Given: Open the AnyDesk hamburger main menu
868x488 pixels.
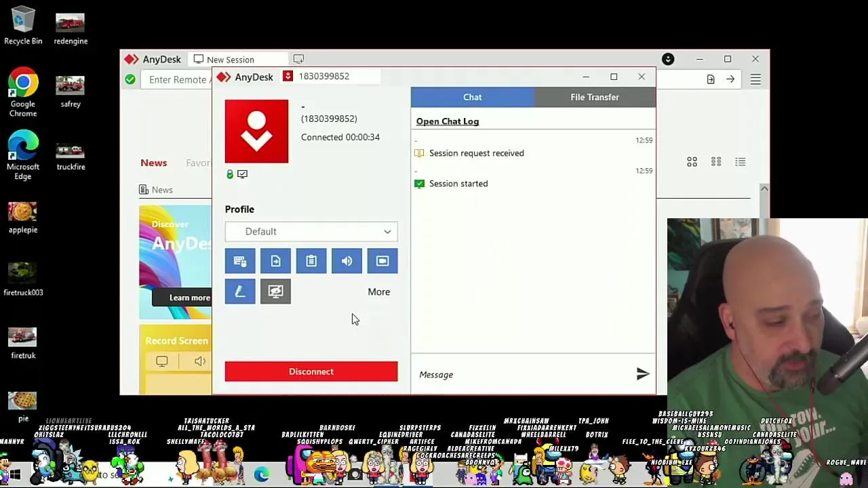Looking at the screenshot, I should 755,79.
